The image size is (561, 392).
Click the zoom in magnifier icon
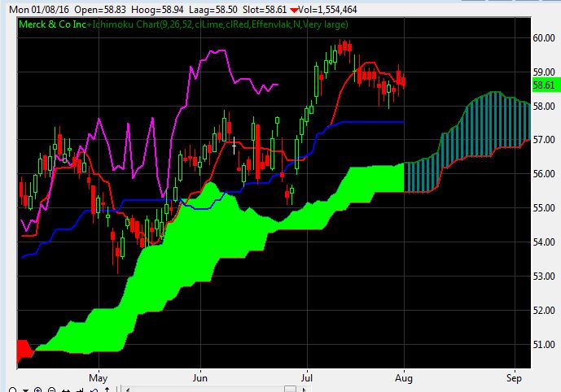(x=37, y=390)
